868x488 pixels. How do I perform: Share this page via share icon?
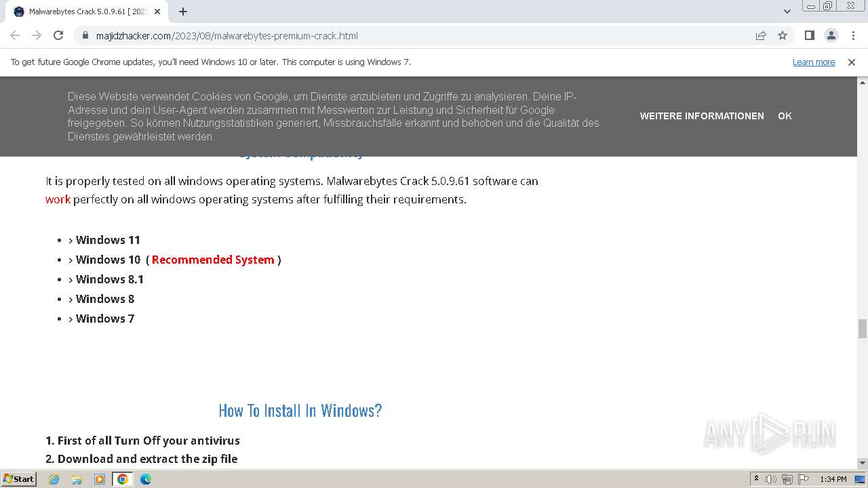[761, 35]
